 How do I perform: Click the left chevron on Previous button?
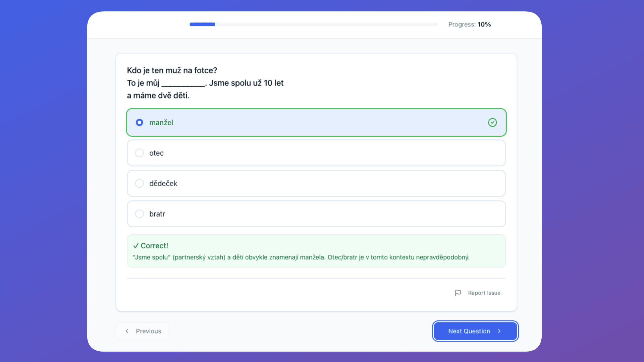(127, 331)
